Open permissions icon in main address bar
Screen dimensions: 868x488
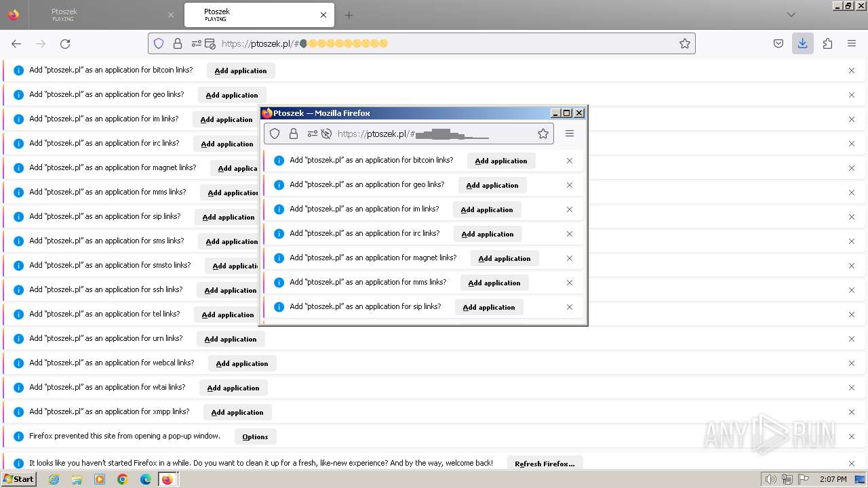point(197,43)
